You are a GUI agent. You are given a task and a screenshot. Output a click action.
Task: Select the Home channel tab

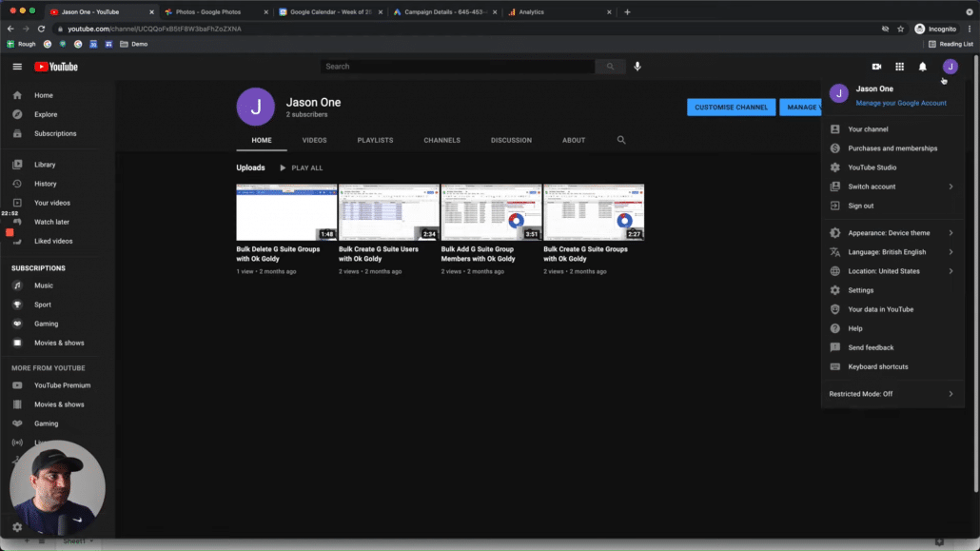262,140
